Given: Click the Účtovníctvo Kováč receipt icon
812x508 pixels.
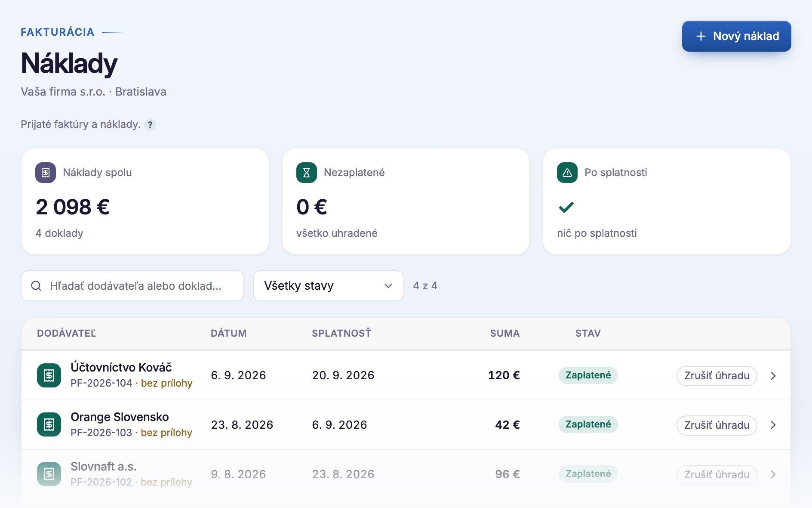Looking at the screenshot, I should coord(49,375).
